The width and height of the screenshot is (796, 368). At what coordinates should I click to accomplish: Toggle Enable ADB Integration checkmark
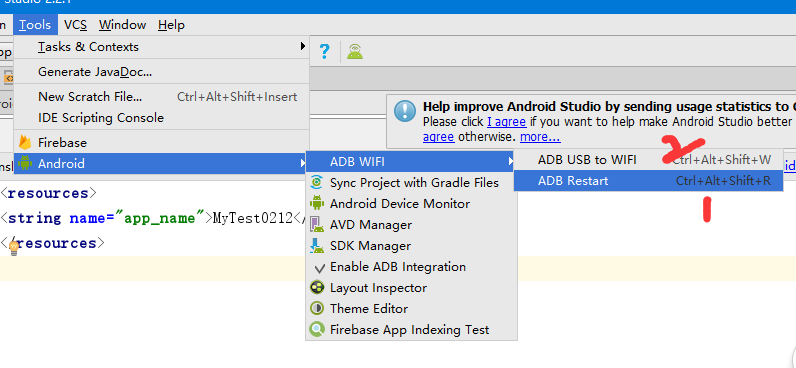(x=319, y=267)
